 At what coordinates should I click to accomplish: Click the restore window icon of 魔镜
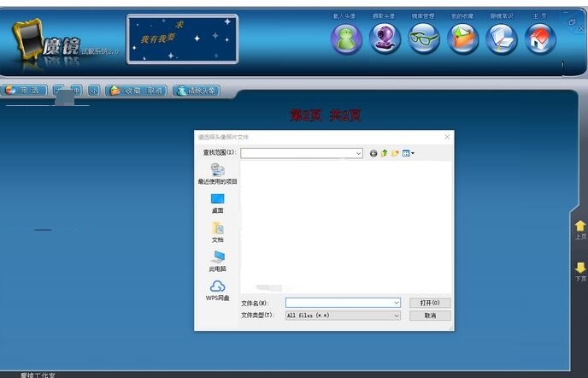pos(572,22)
